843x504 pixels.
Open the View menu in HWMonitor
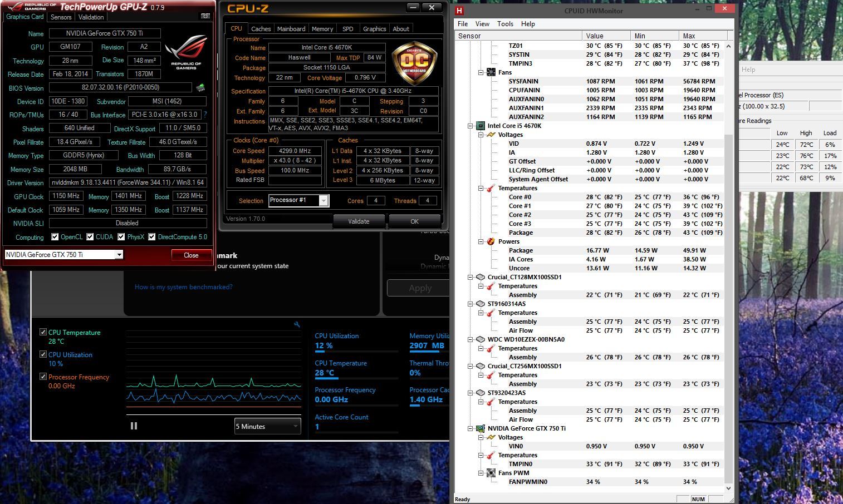(482, 24)
